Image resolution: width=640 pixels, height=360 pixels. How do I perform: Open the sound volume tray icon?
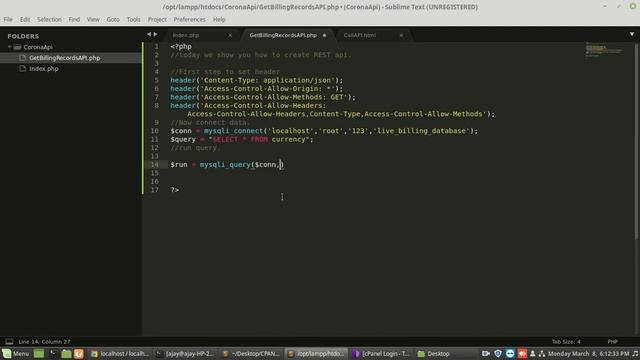[636, 353]
